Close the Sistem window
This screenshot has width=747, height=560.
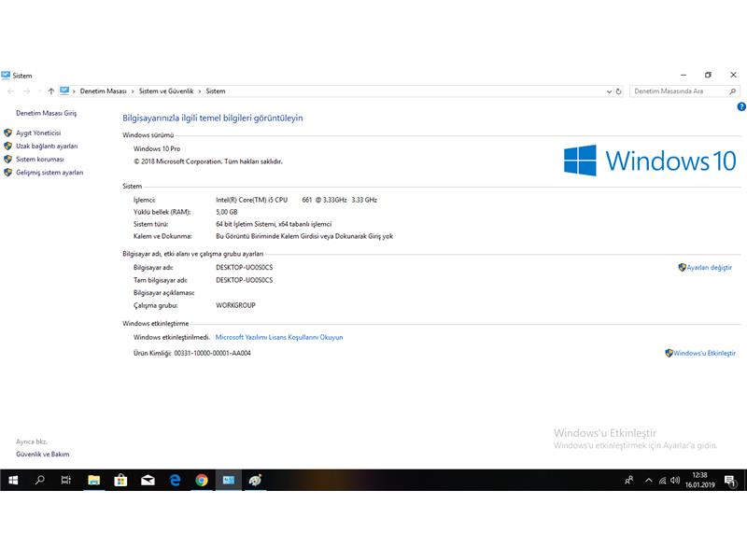733,75
